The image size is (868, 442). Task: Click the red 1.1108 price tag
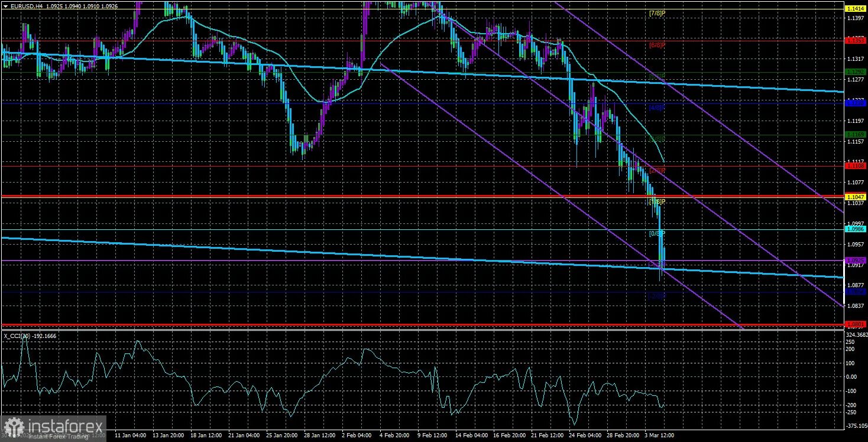tap(856, 166)
